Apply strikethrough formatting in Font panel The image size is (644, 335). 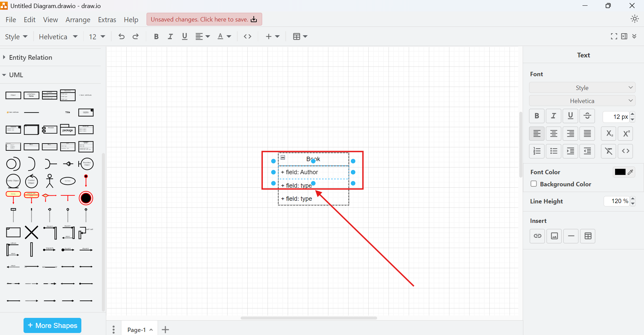[x=587, y=116]
